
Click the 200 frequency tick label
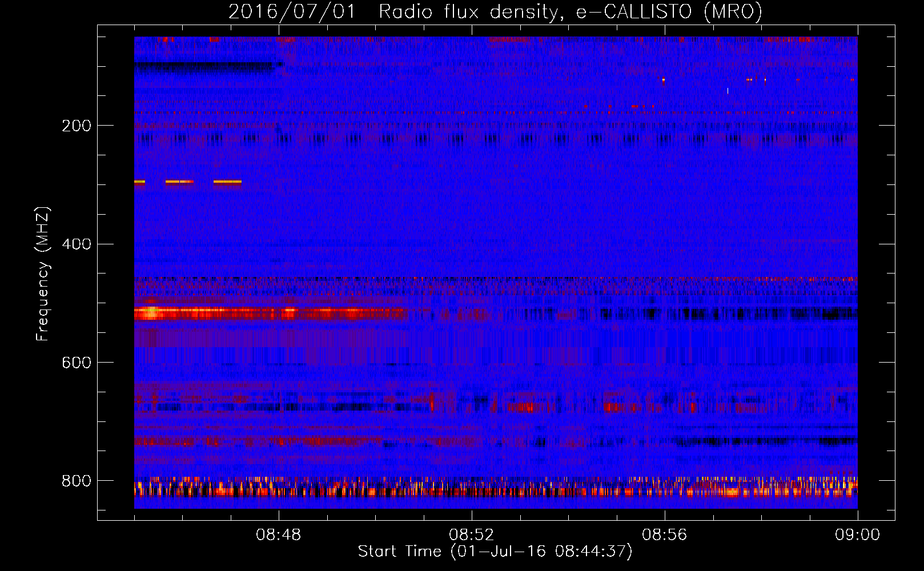pyautogui.click(x=77, y=126)
